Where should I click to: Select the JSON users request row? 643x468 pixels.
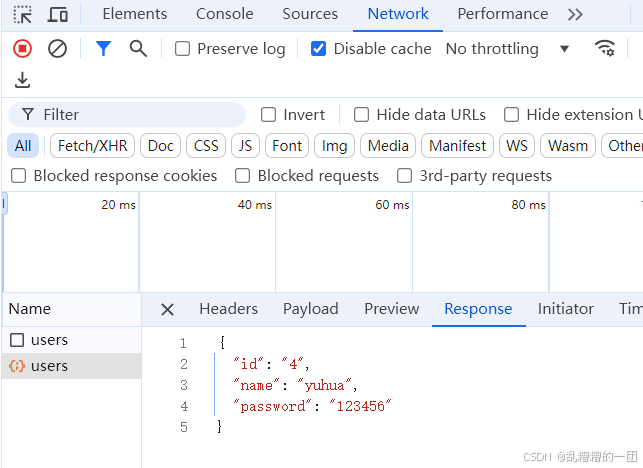pyautogui.click(x=72, y=365)
